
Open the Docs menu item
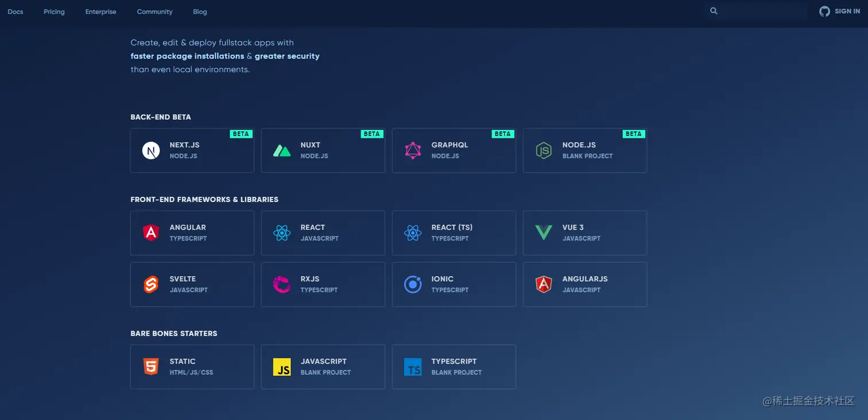[15, 11]
